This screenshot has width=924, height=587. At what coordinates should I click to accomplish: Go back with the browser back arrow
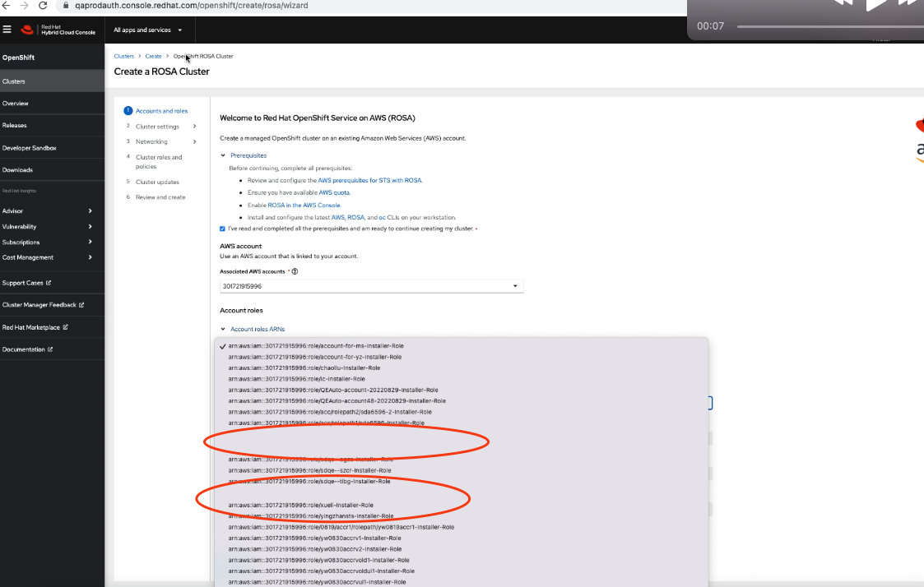[6, 5]
